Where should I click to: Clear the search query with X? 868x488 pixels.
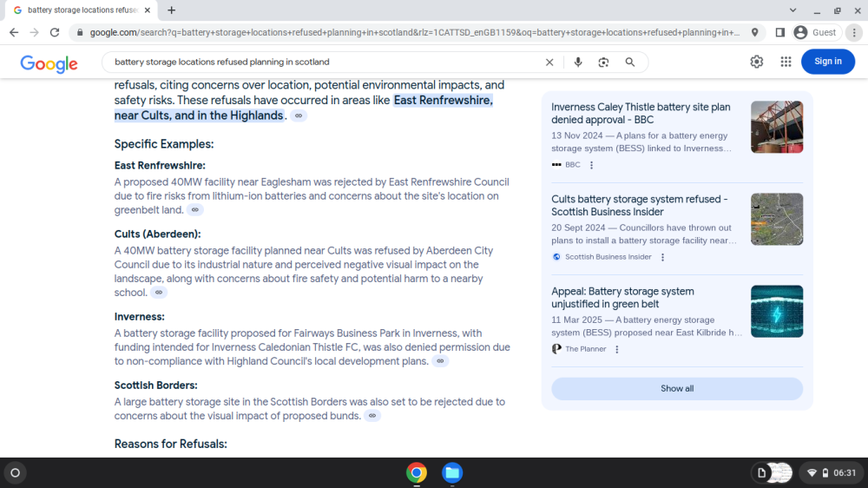549,62
